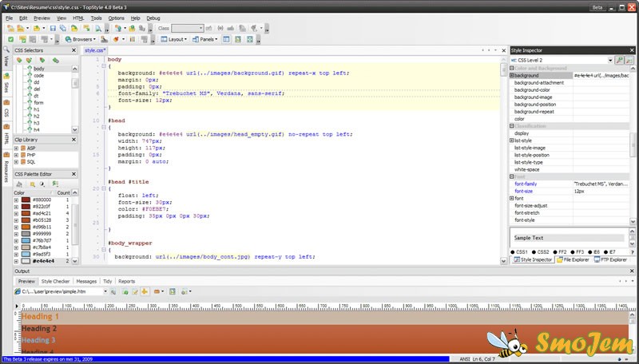Click the magnifier icon next to preview file path
Screen dimensions: 639x364
point(113,291)
